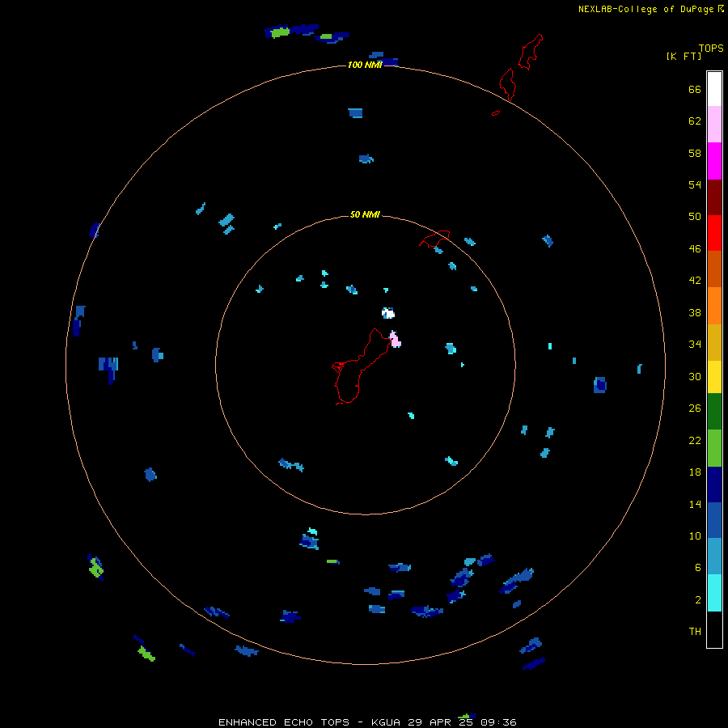Click the ENHANCED ECHO TOPS title text
This screenshot has width=728, height=728.
(x=284, y=722)
